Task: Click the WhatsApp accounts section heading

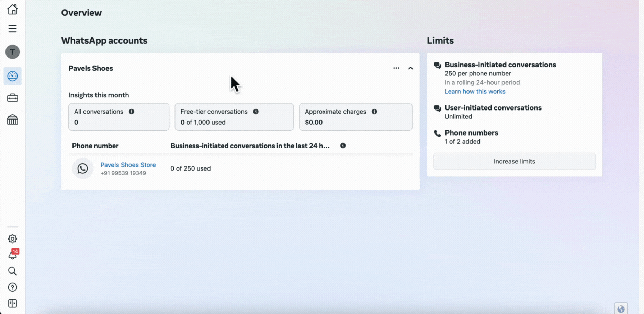Action: (104, 40)
